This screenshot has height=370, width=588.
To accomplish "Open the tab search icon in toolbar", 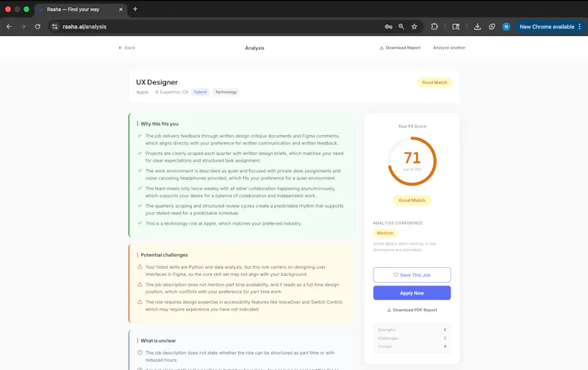I will tap(456, 26).
